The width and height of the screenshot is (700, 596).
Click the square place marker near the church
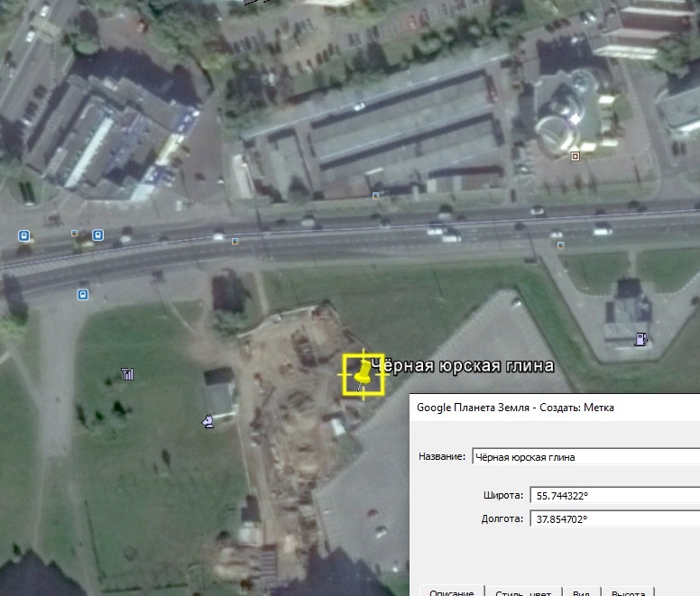coord(575,156)
